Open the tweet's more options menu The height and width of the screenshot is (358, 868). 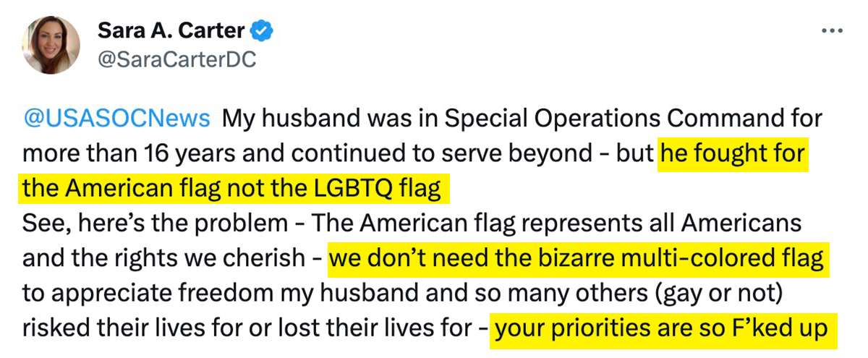[833, 32]
